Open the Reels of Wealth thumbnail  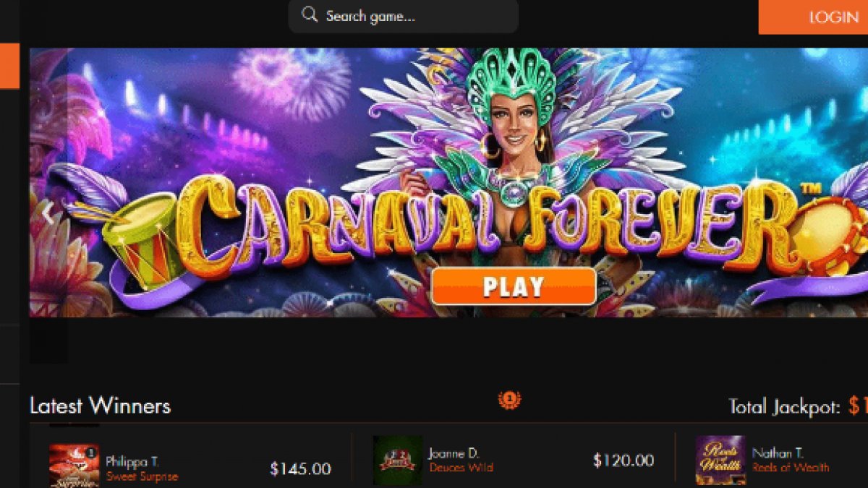coord(720,460)
